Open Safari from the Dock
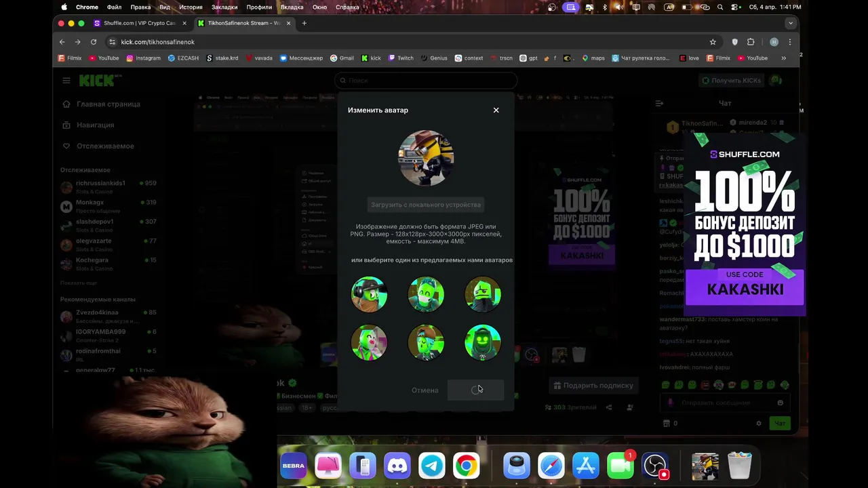This screenshot has width=868, height=488. [x=551, y=466]
